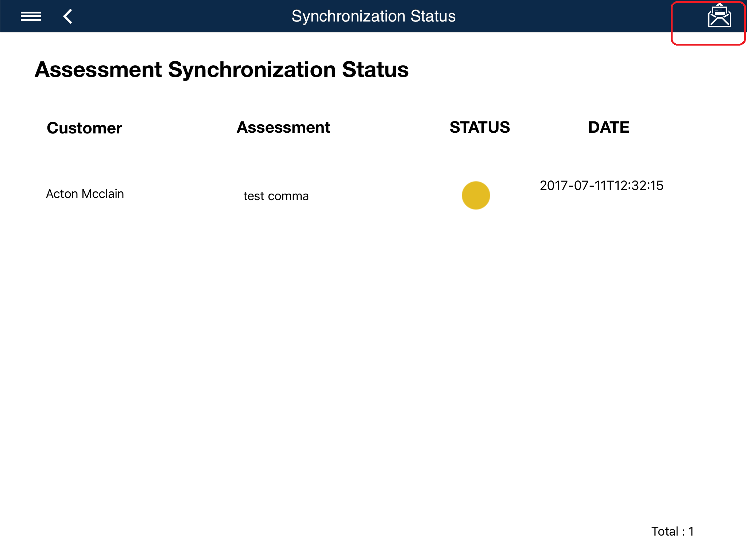Click the Synchronization Status title text
This screenshot has height=560, width=747.
point(373,16)
